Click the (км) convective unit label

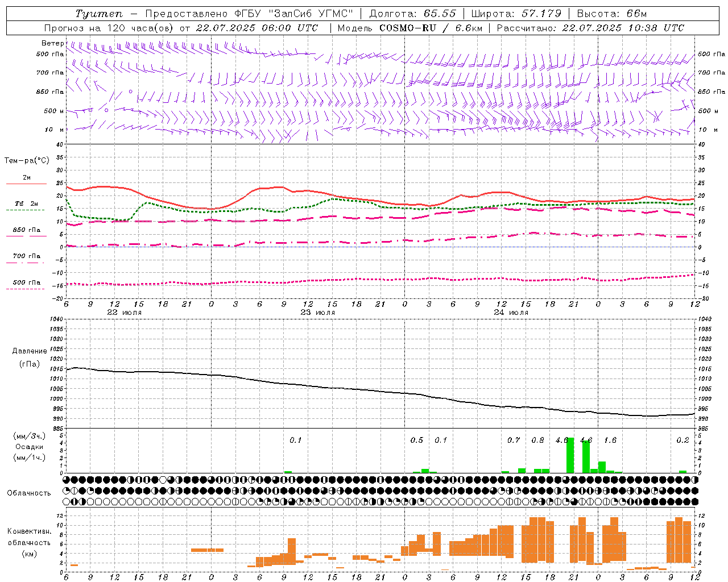(29, 554)
